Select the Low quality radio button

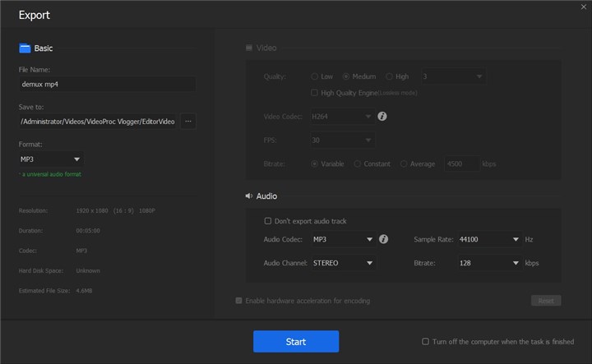pyautogui.click(x=315, y=76)
